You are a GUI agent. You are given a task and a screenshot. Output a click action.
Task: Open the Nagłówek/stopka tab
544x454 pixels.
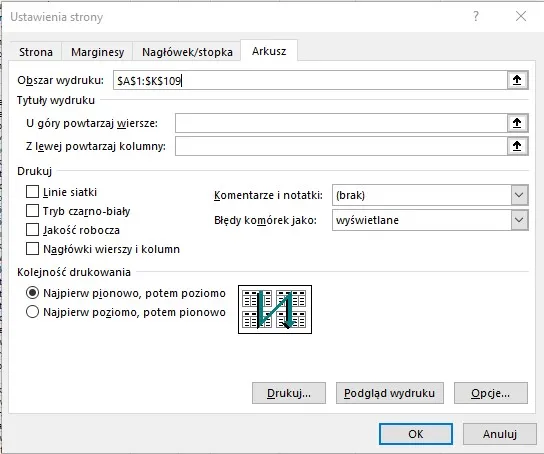pyautogui.click(x=187, y=52)
